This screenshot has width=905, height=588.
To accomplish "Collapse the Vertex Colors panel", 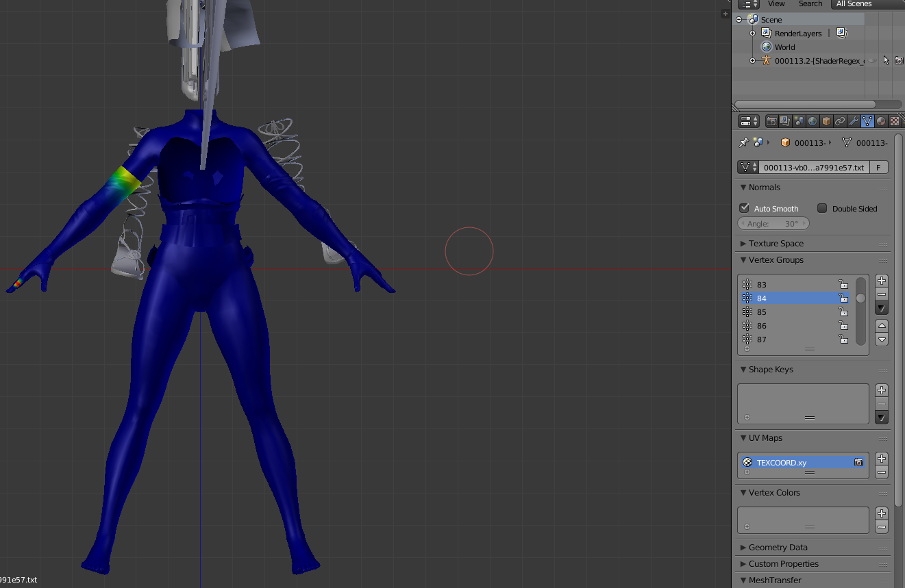I will coord(743,493).
